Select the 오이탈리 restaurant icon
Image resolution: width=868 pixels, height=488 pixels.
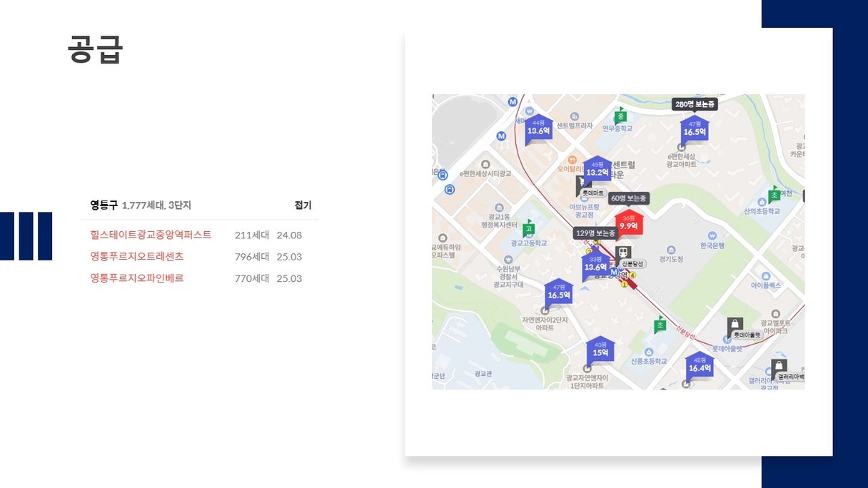tap(572, 160)
